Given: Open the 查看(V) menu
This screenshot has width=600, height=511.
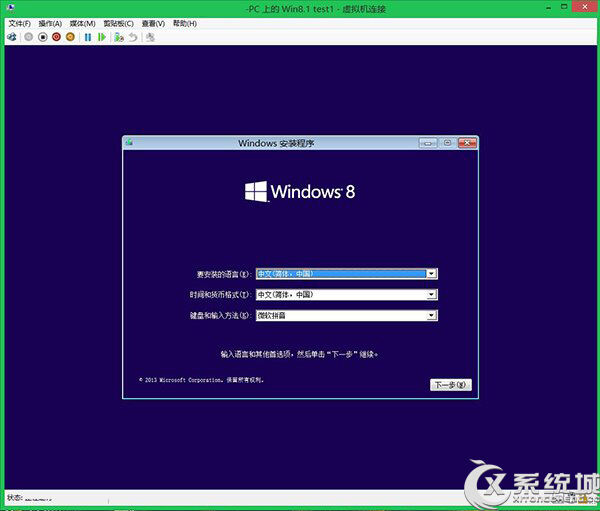Looking at the screenshot, I should coord(153,24).
